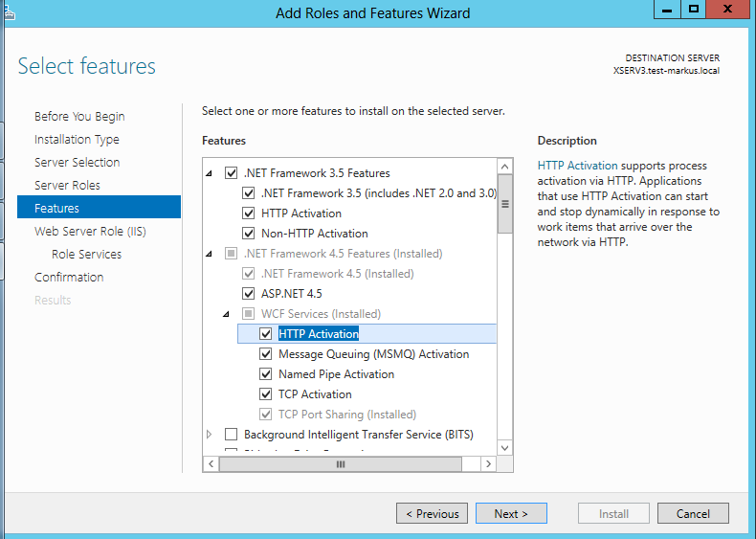Cancel the wizard
The height and width of the screenshot is (539, 756).
click(x=693, y=514)
